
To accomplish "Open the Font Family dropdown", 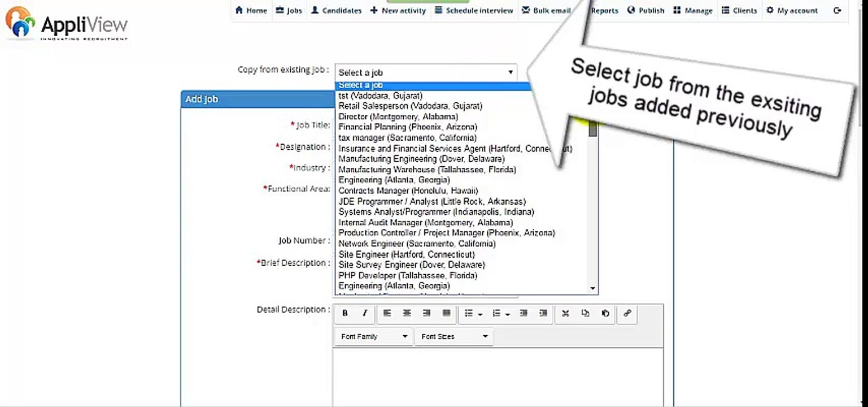I will click(x=374, y=336).
